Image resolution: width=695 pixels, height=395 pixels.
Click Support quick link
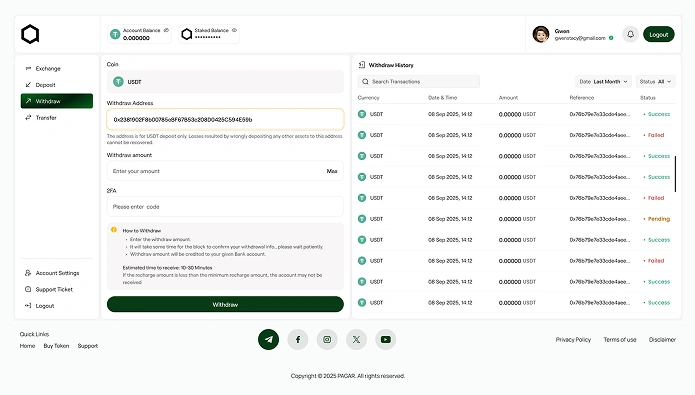click(x=88, y=346)
